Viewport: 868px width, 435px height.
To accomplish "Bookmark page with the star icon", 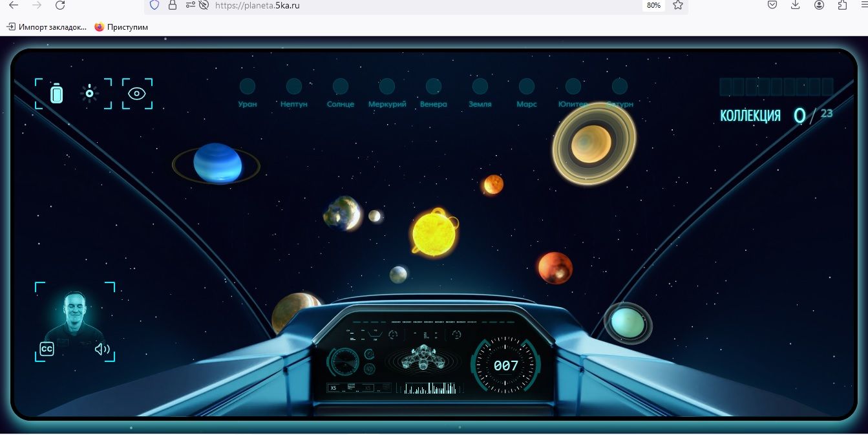I will click(678, 5).
